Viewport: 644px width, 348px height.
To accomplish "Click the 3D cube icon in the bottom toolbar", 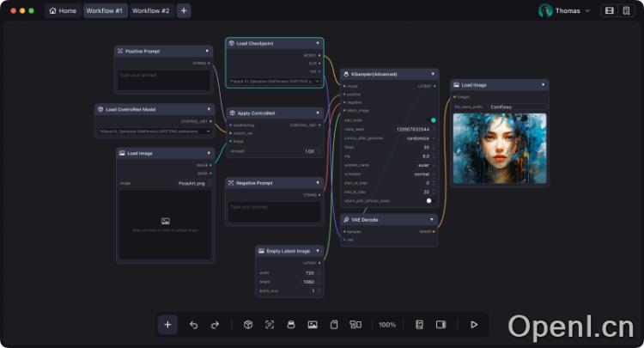I will (248, 325).
